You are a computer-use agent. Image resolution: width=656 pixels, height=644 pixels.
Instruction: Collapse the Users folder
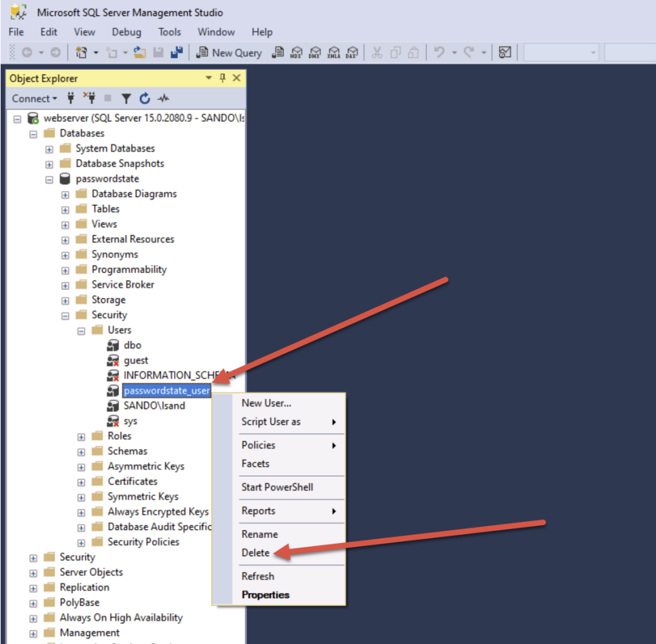tap(81, 331)
